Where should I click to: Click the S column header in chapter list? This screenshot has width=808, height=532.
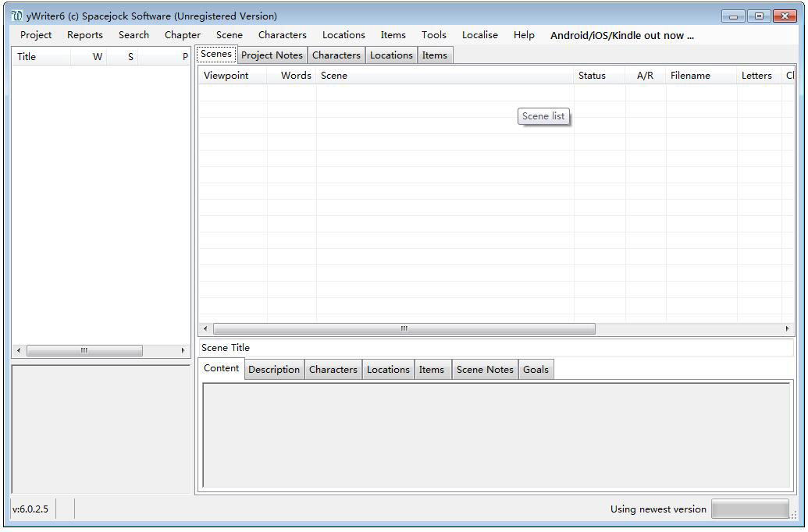tap(122, 57)
